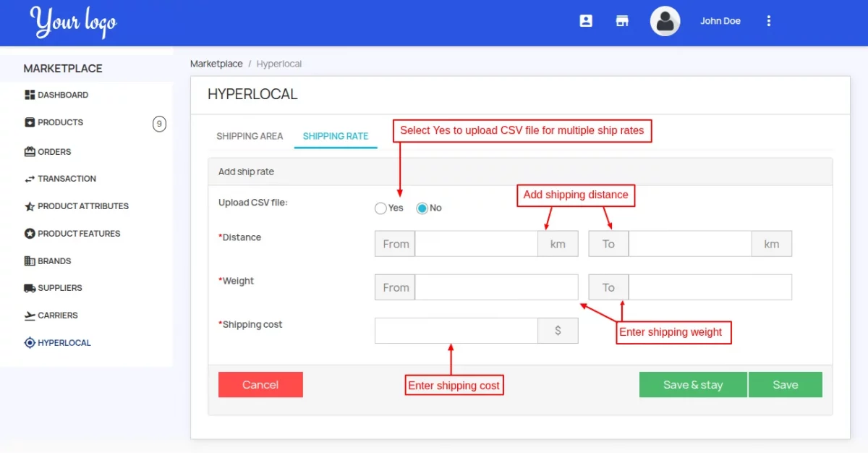This screenshot has height=453, width=868.
Task: Click the John Doe username
Action: tap(720, 21)
